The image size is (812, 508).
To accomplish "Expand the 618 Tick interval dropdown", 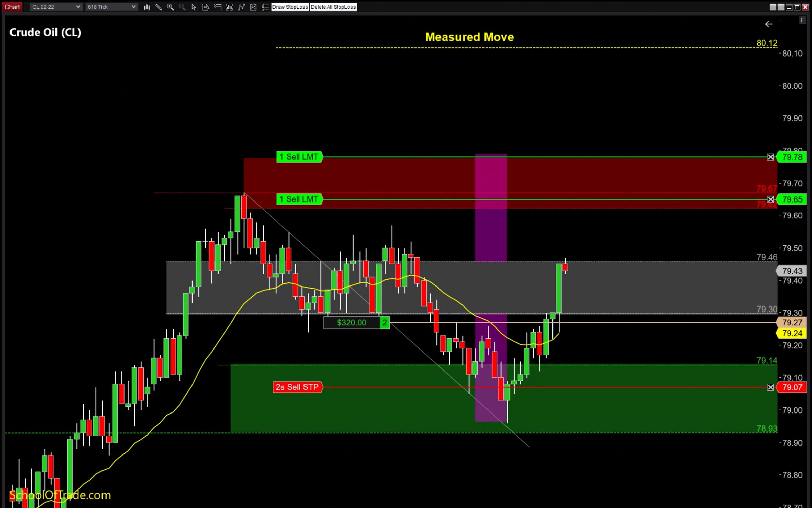I will [133, 7].
